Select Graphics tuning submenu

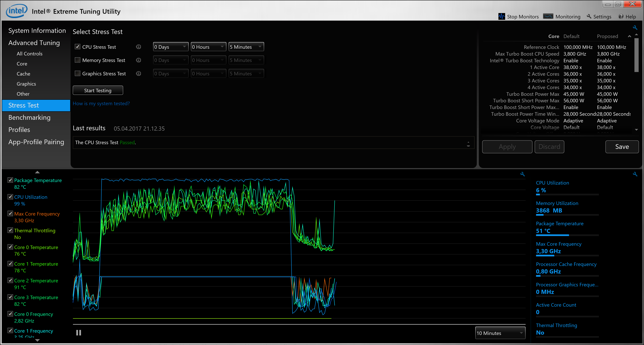26,84
